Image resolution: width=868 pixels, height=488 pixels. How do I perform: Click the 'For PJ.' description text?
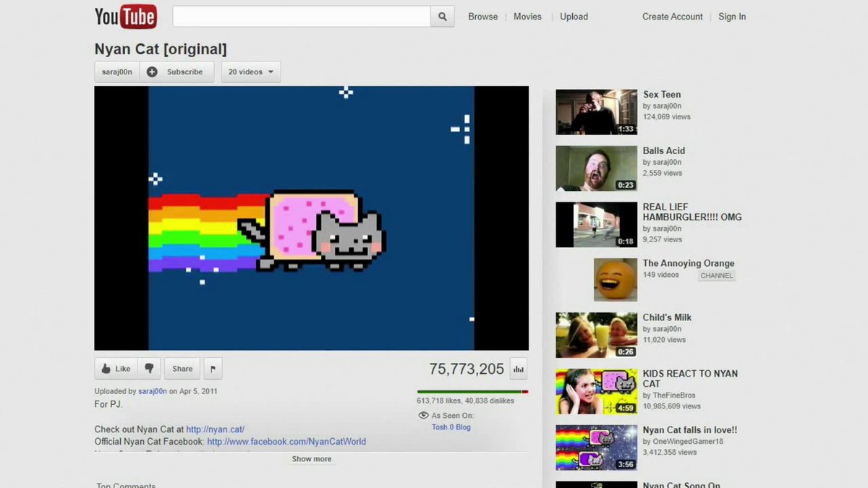pyautogui.click(x=109, y=404)
